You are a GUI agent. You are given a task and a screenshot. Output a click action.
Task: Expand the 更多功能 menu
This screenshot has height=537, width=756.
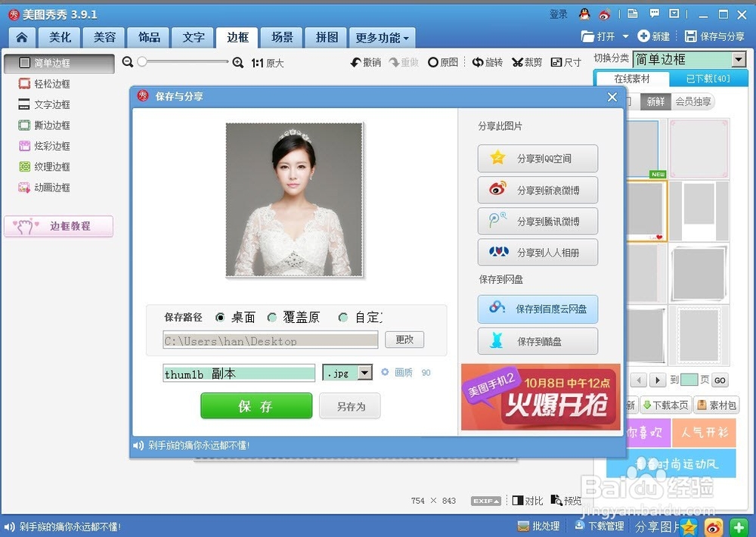pos(382,37)
